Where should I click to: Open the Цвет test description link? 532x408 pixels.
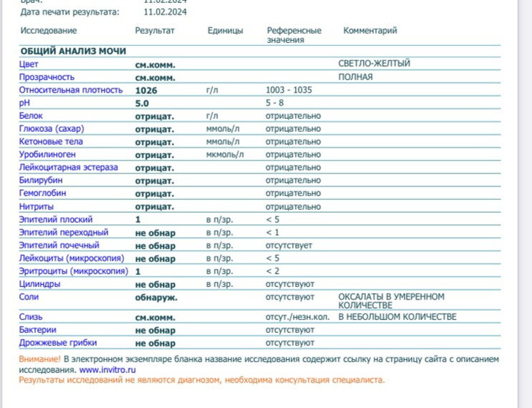coord(28,64)
